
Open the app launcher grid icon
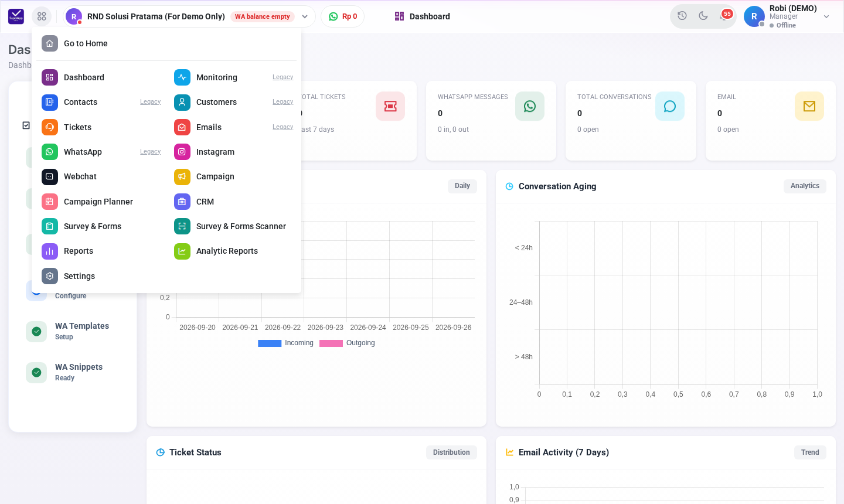pyautogui.click(x=42, y=16)
